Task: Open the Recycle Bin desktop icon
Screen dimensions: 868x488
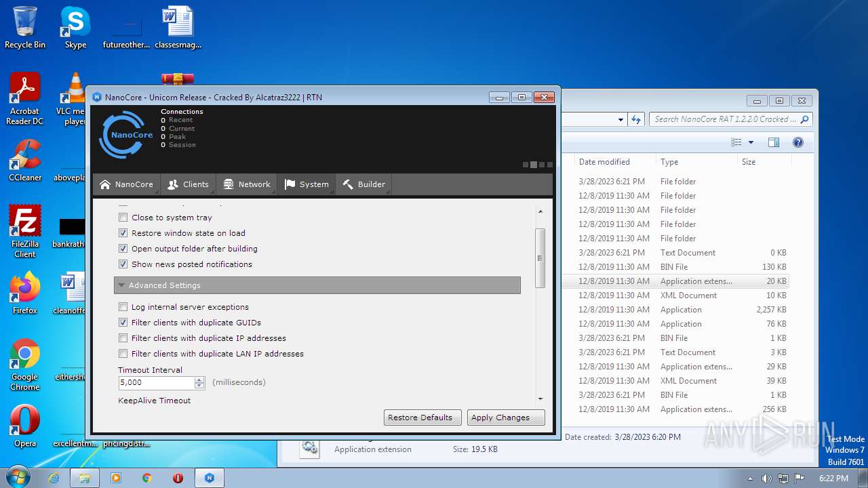Action: pos(25,27)
